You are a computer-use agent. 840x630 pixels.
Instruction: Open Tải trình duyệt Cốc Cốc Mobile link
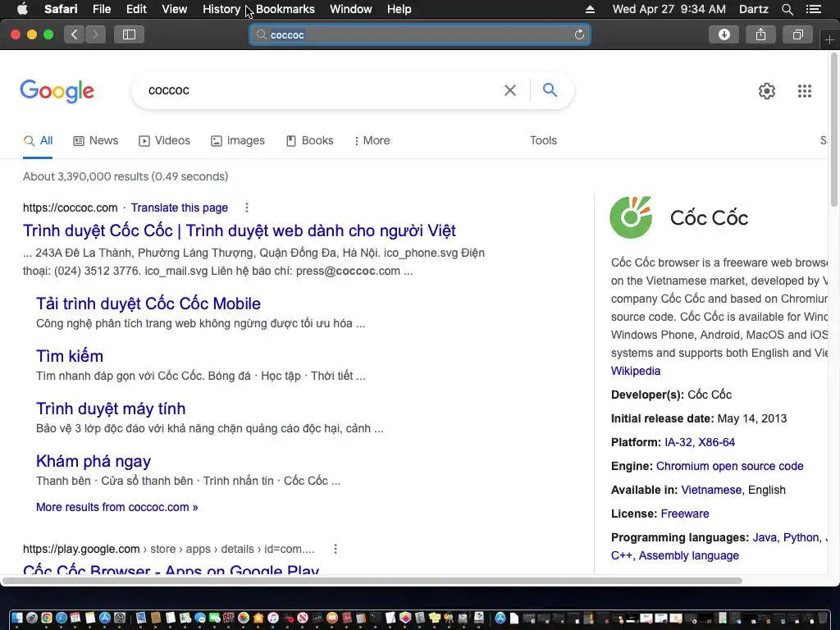click(148, 304)
